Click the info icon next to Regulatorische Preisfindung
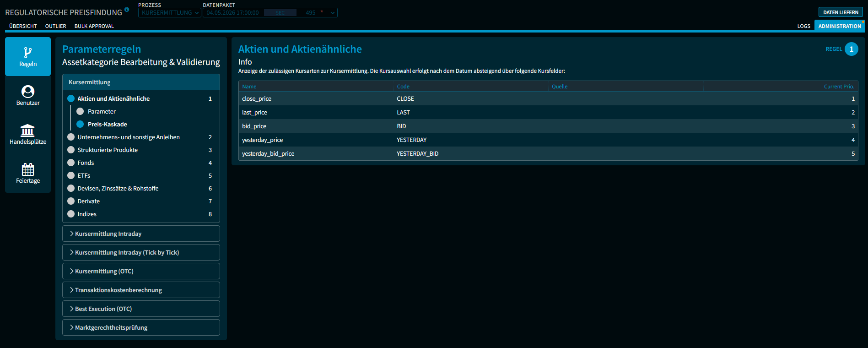 (x=127, y=9)
